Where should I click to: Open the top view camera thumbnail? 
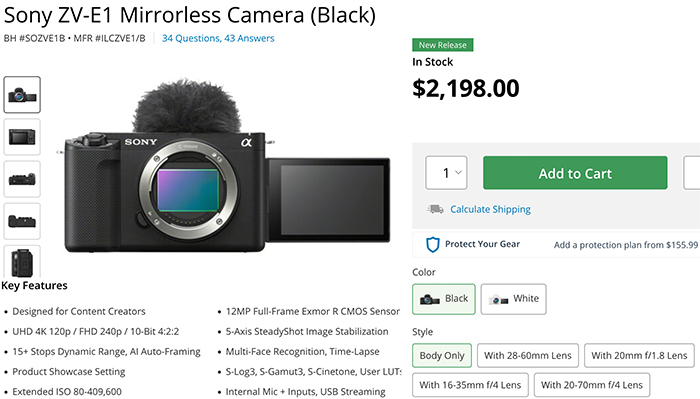22,179
